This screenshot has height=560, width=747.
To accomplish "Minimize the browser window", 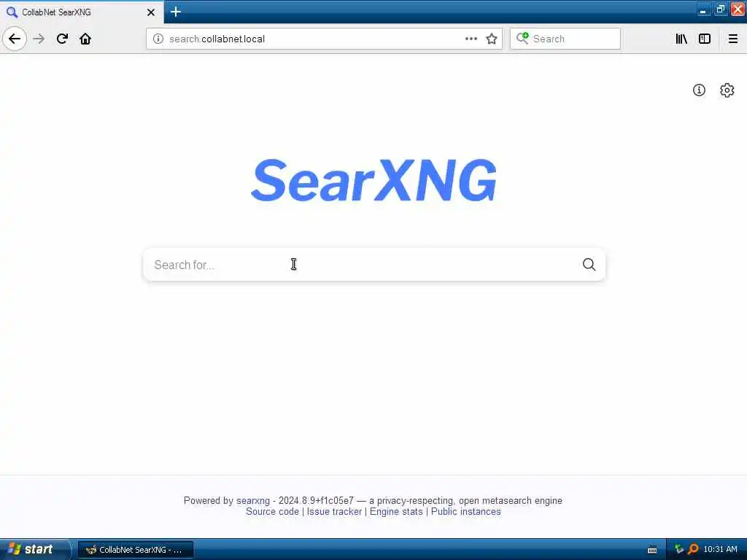I will tap(703, 9).
